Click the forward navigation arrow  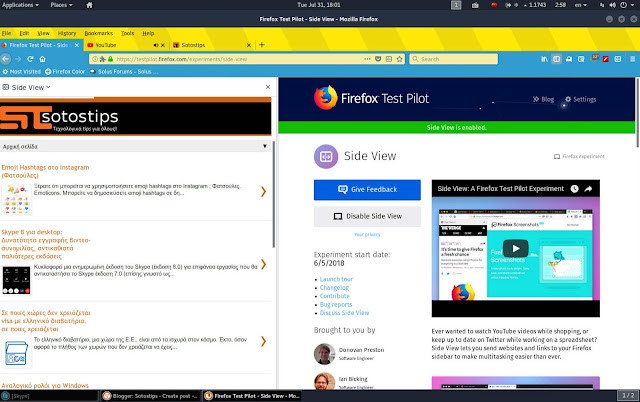[18, 59]
